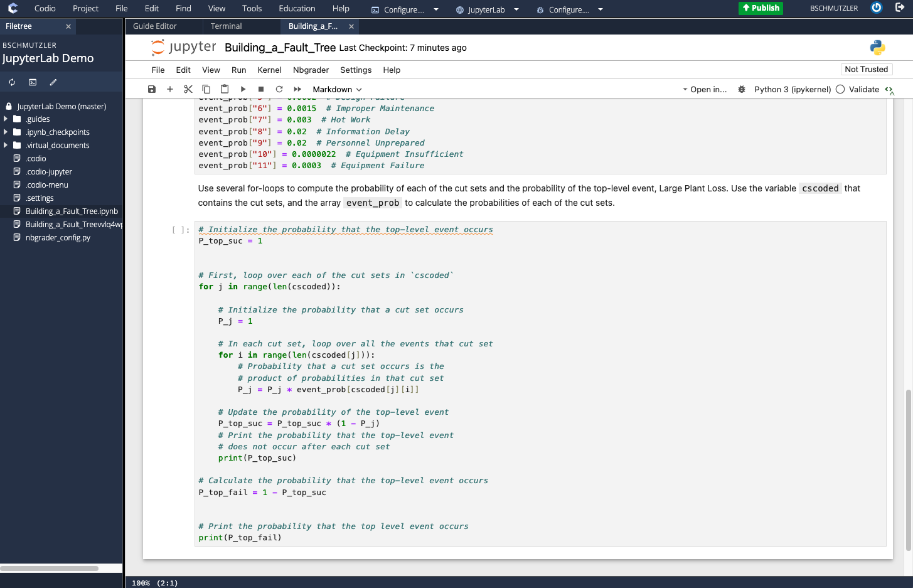Restart the kernel with circular arrow icon
The image size is (913, 588).
279,89
